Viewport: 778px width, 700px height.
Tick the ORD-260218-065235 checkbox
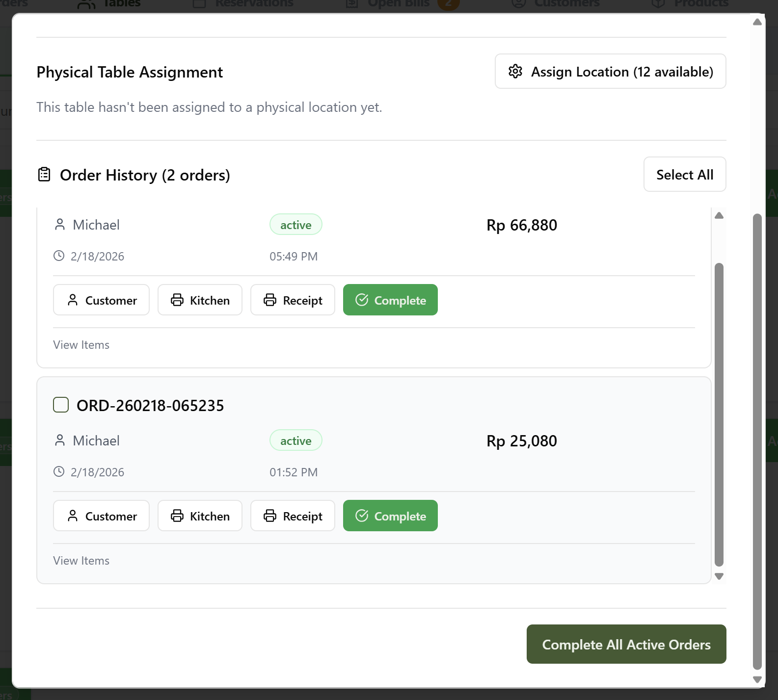pyautogui.click(x=61, y=405)
